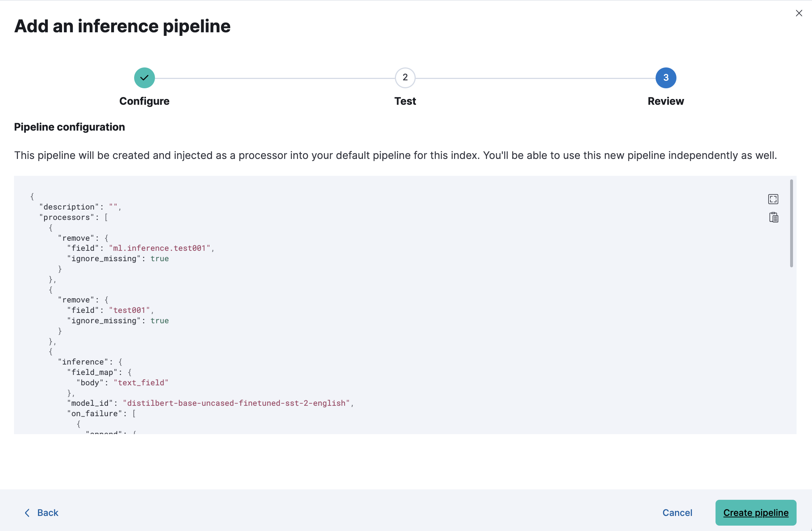Click the Back chevron arrow

pos(27,513)
